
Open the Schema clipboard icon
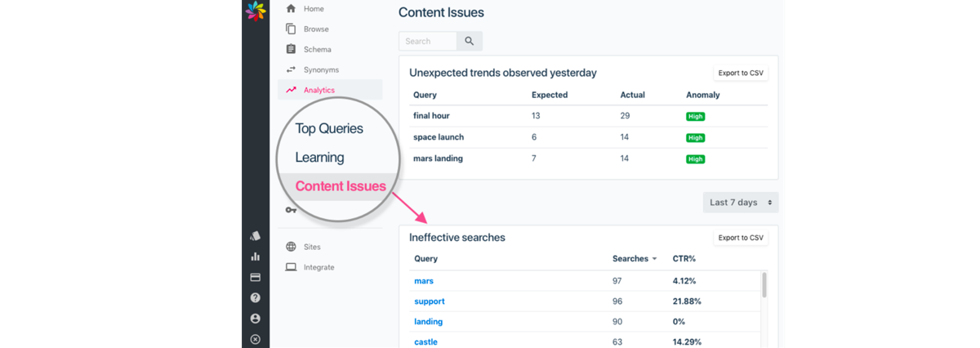[x=291, y=49]
